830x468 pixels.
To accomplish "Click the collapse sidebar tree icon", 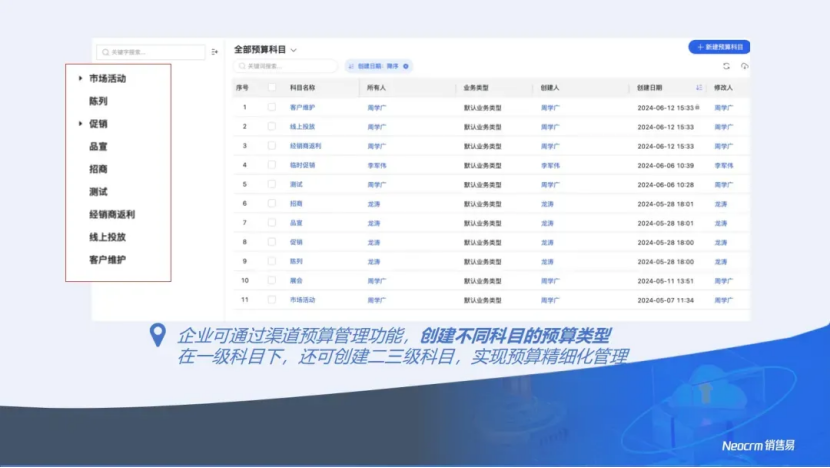I will tap(214, 52).
